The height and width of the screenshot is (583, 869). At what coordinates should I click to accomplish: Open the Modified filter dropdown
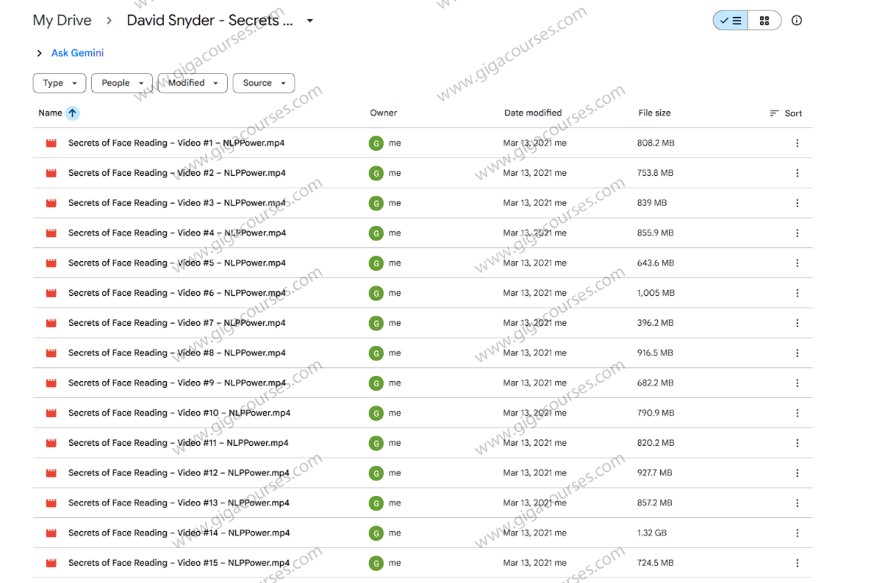[192, 83]
